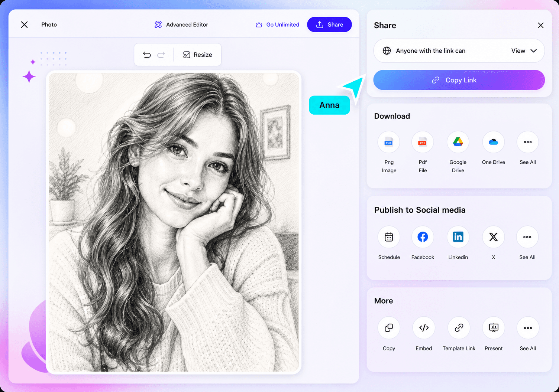
Task: Click the 'Photo' title text
Action: (x=49, y=24)
